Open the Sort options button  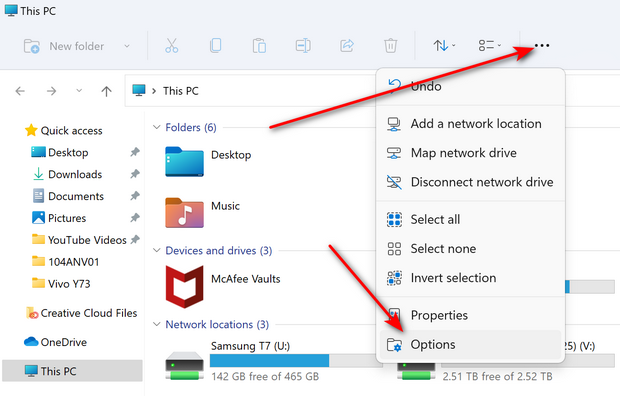pyautogui.click(x=444, y=46)
